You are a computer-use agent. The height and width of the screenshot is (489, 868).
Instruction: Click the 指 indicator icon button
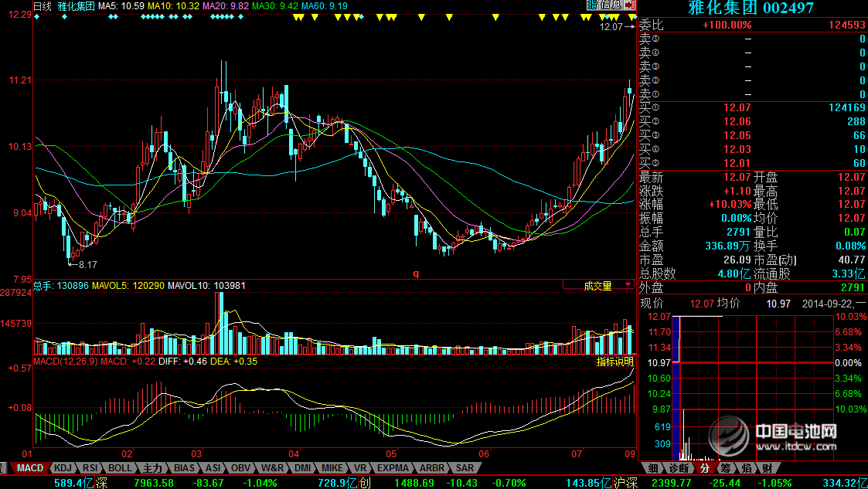pyautogui.click(x=592, y=5)
